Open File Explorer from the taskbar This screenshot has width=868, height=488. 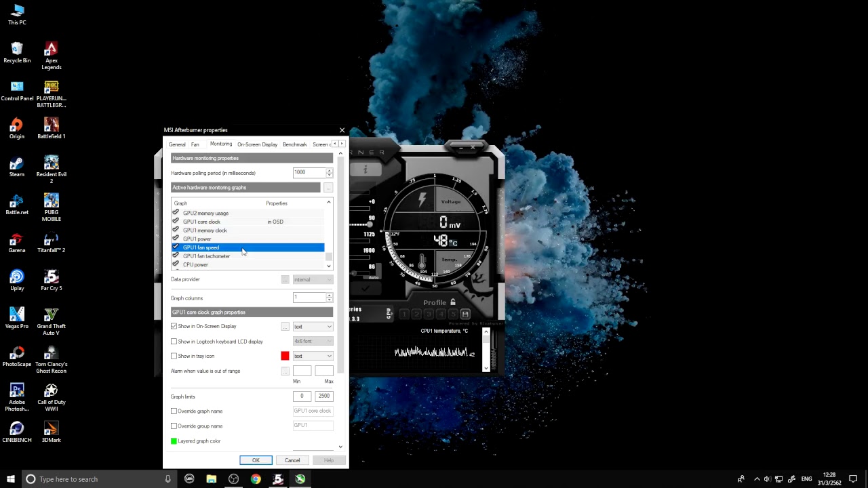pyautogui.click(x=212, y=479)
